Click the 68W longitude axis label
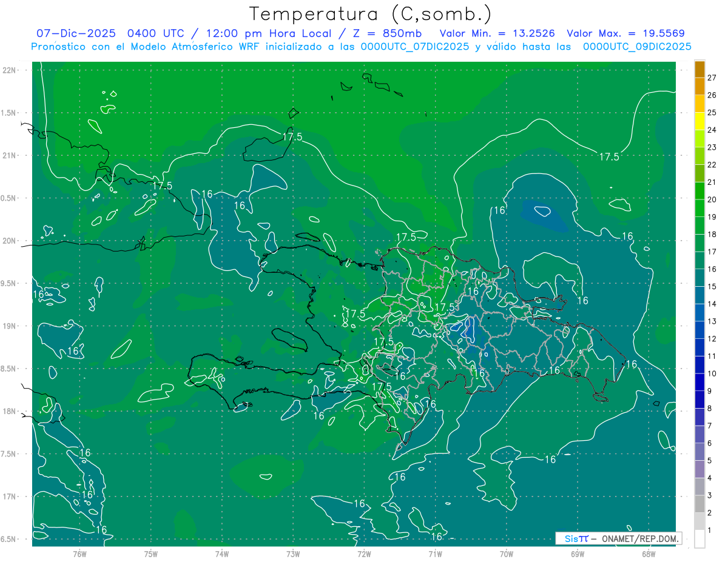Image resolution: width=728 pixels, height=562 pixels. tap(649, 554)
